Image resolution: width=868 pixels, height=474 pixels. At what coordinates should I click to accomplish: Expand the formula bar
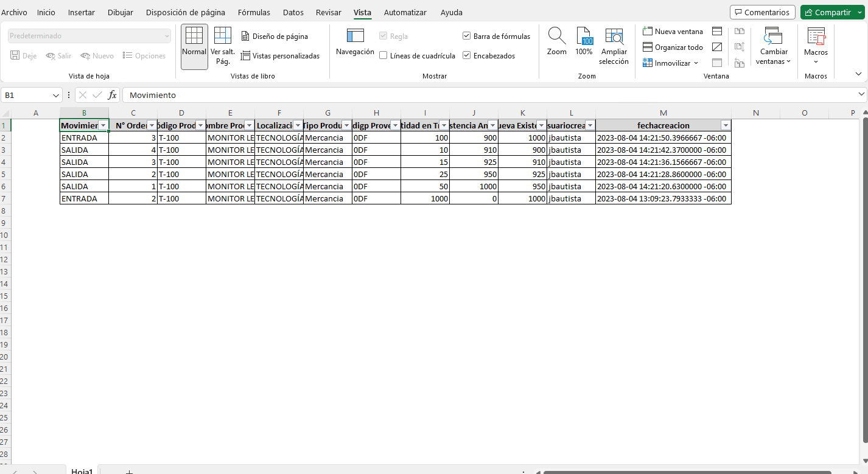coord(861,94)
